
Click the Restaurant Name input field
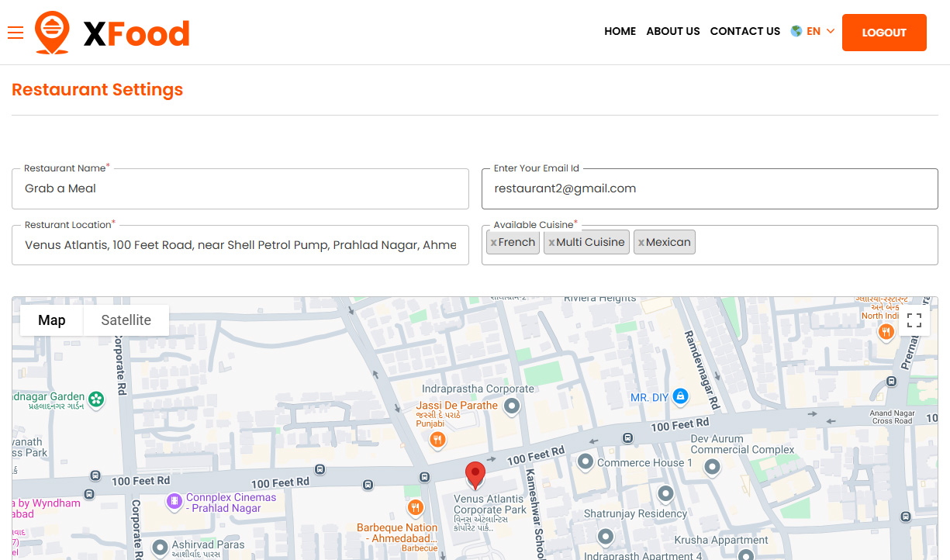coord(240,189)
